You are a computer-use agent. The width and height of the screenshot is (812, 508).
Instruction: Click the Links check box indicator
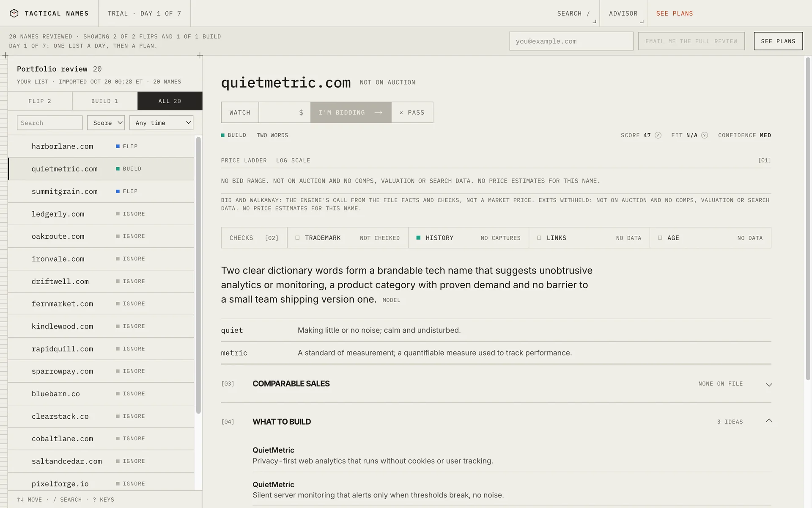pos(539,238)
